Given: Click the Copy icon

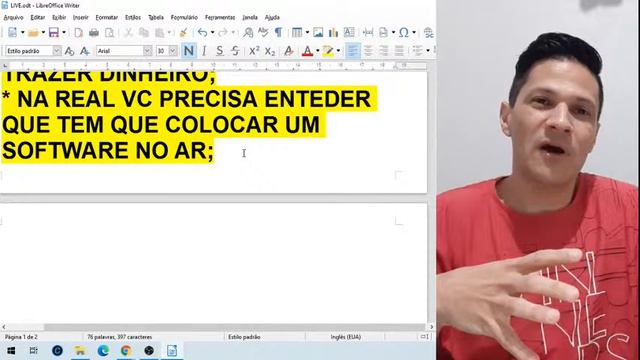Looking at the screenshot, I should [144, 32].
